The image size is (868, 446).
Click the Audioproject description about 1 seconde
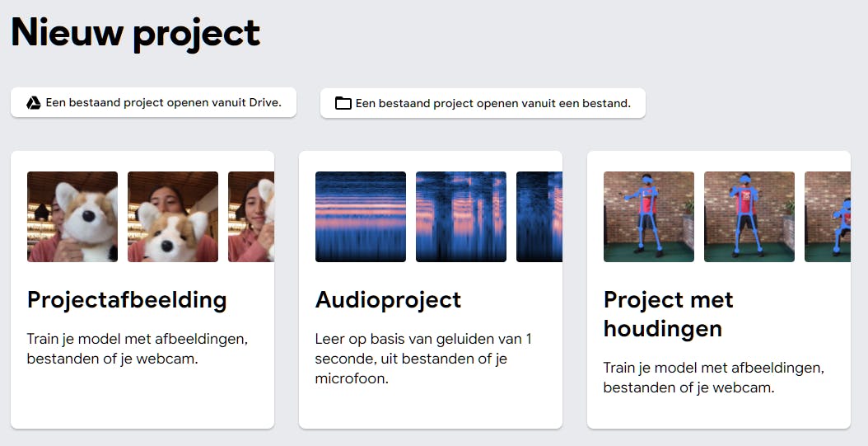pos(423,359)
